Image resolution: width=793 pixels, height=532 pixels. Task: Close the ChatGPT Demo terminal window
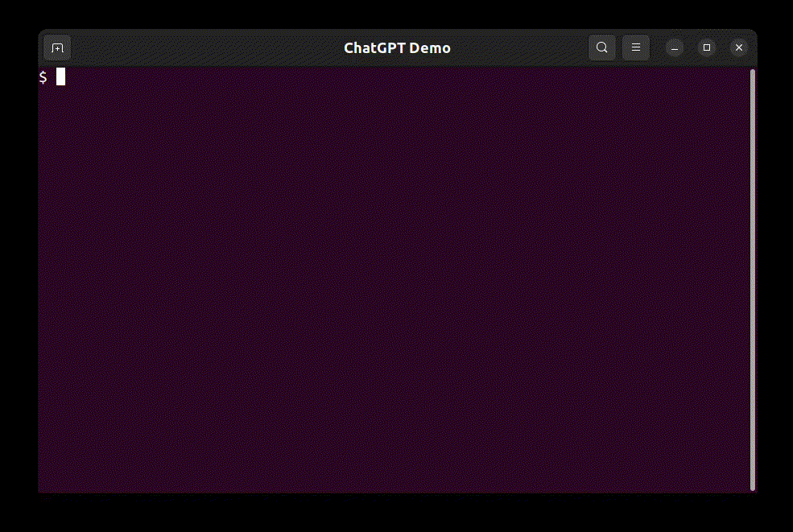pyautogui.click(x=739, y=47)
